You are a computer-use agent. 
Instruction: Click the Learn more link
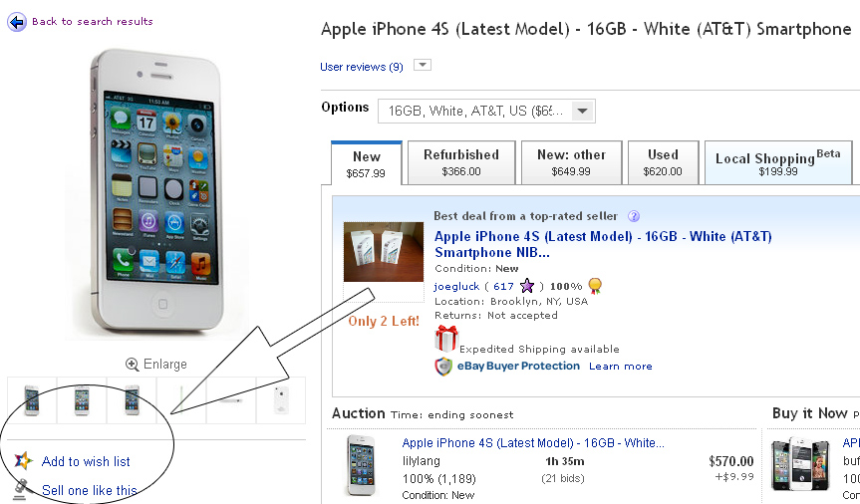point(620,367)
